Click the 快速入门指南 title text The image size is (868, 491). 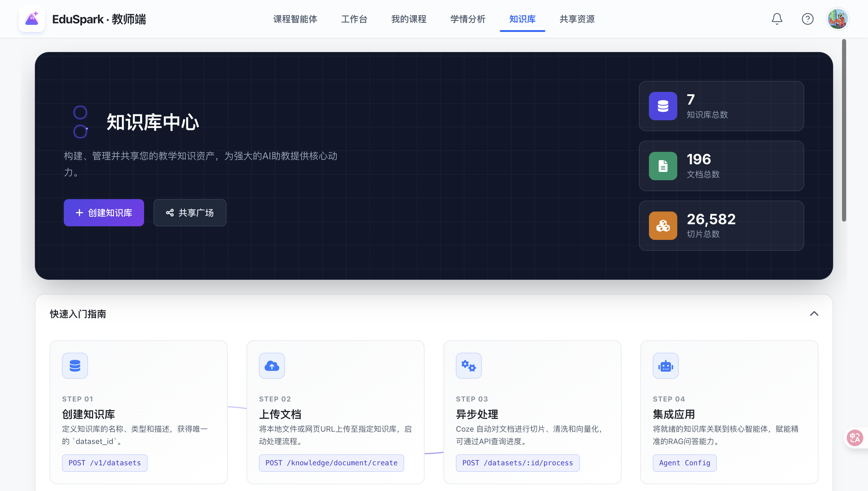[78, 314]
